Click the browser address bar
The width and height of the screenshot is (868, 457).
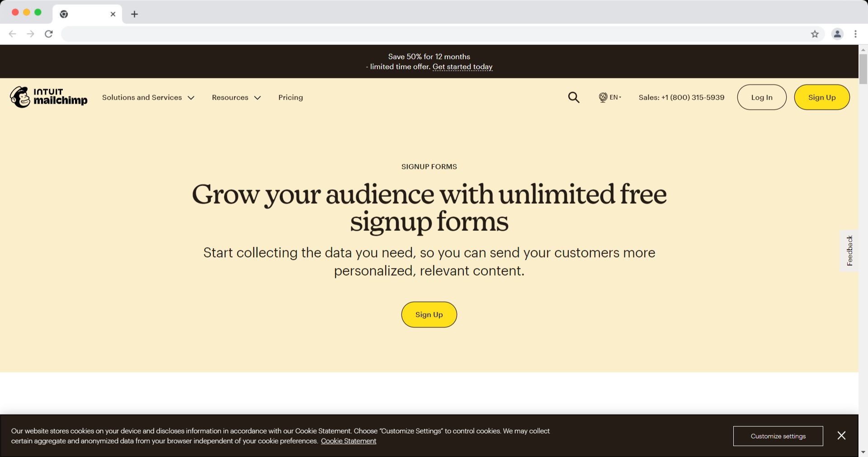[x=434, y=34]
